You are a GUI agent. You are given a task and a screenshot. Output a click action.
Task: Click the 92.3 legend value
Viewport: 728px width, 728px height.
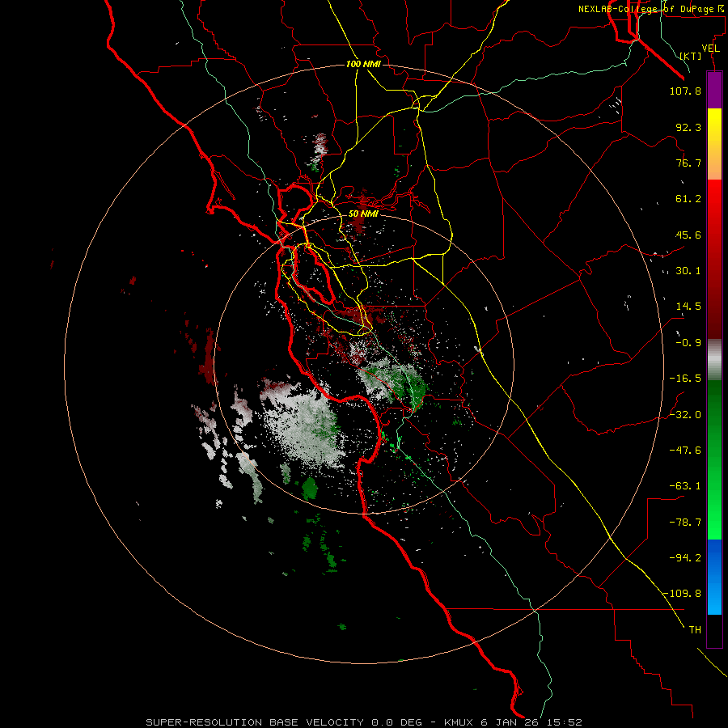[688, 127]
